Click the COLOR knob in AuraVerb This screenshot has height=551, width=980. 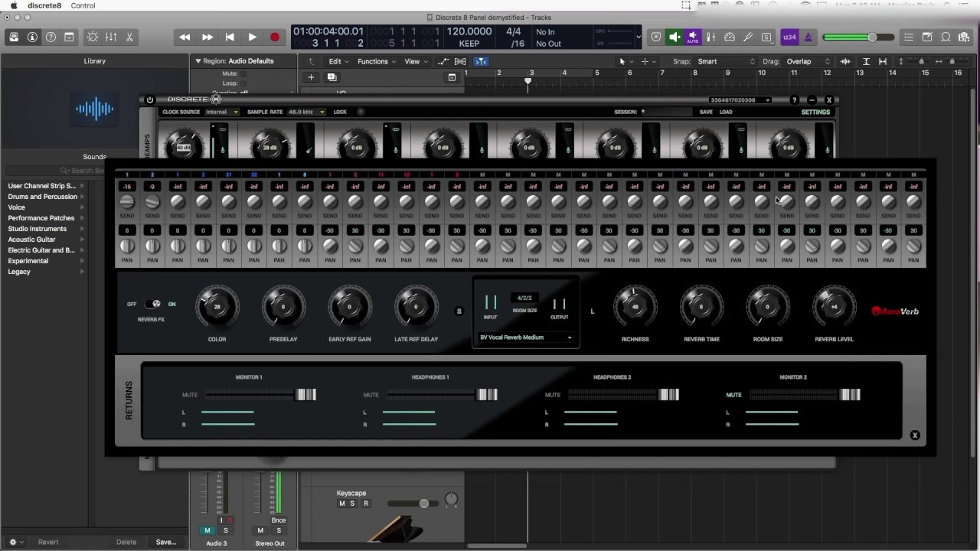(x=217, y=307)
